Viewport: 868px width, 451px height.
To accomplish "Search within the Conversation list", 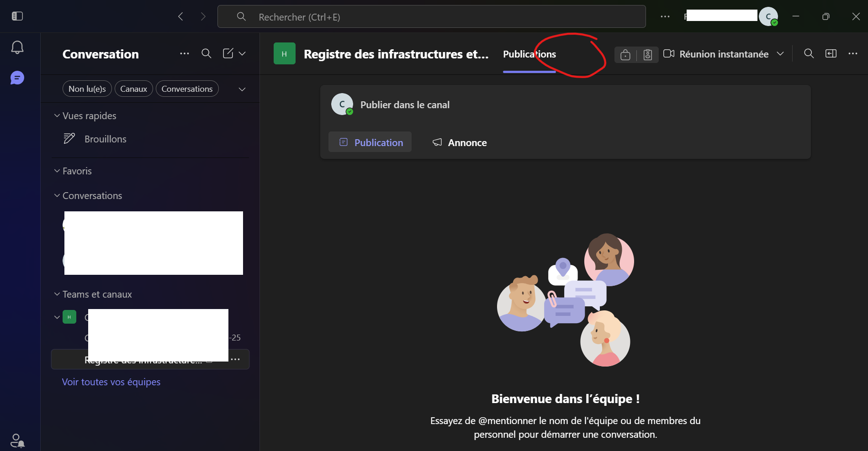I will (x=206, y=54).
